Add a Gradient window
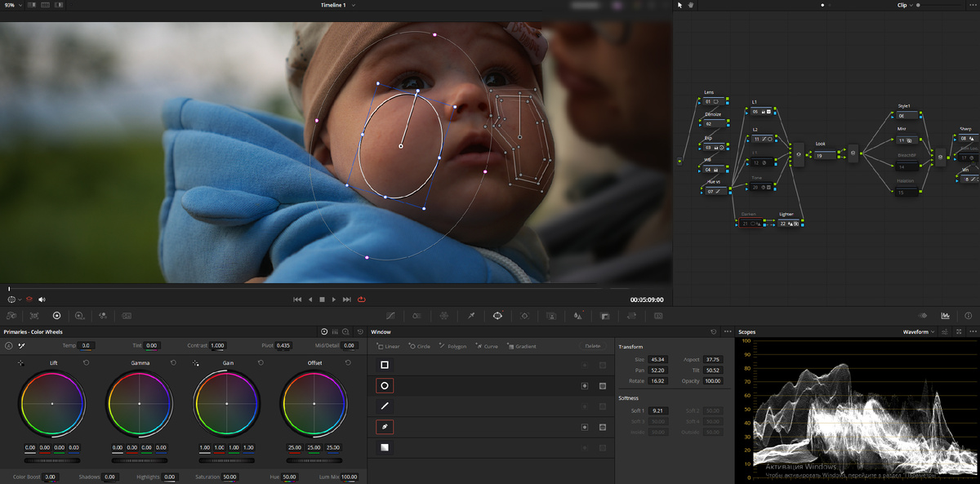 522,346
